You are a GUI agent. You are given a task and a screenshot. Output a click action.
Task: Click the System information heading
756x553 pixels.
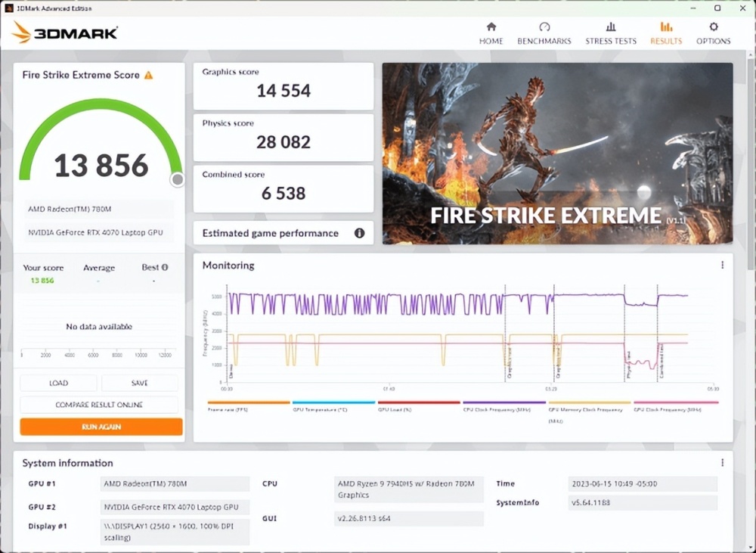(x=67, y=463)
